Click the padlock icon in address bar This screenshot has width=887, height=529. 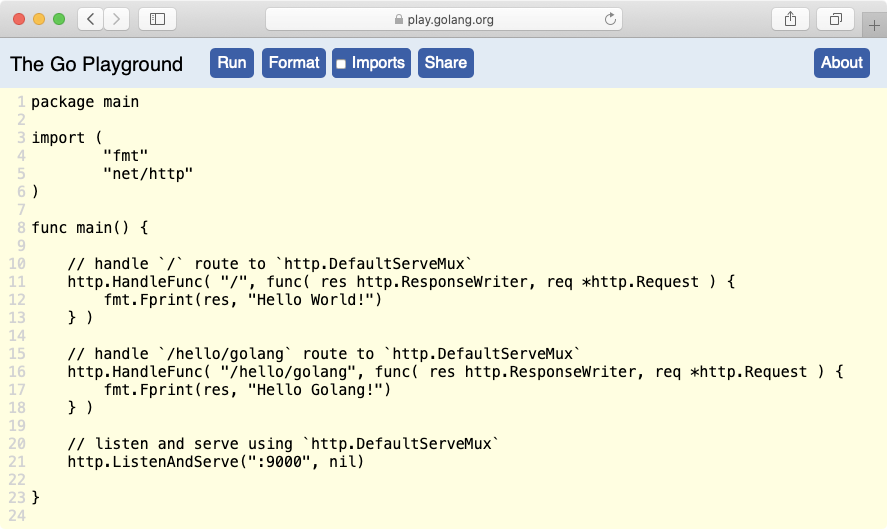click(400, 19)
